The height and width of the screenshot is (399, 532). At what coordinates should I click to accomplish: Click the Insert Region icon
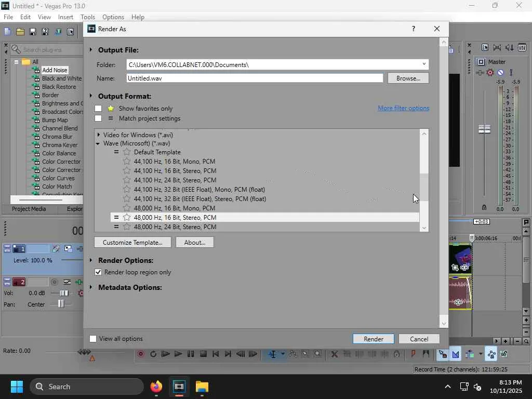tap(426, 354)
